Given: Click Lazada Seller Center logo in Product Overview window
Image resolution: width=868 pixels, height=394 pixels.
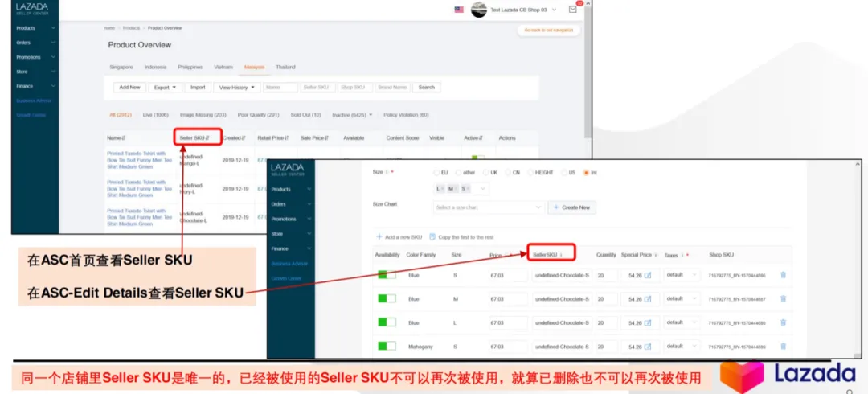Looking at the screenshot, I should click(x=31, y=8).
